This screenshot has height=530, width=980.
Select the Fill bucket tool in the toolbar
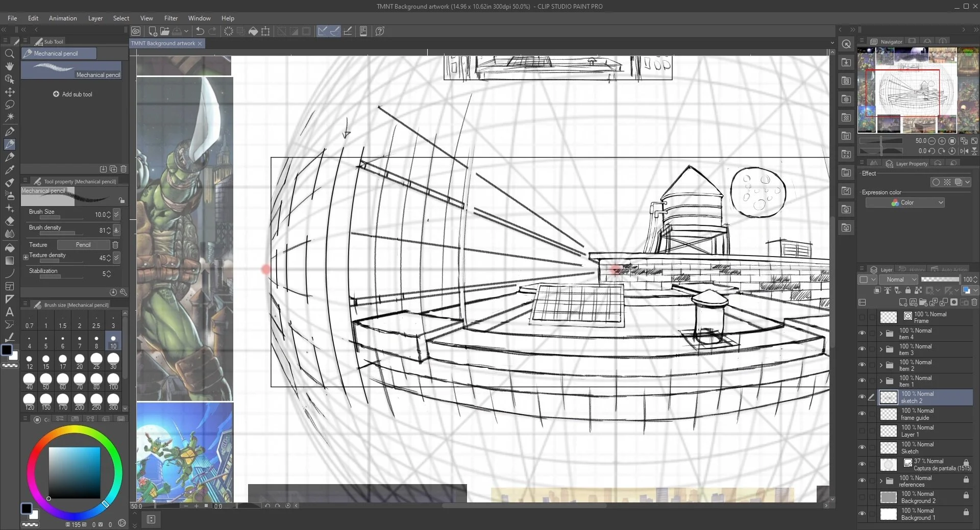[x=10, y=248]
